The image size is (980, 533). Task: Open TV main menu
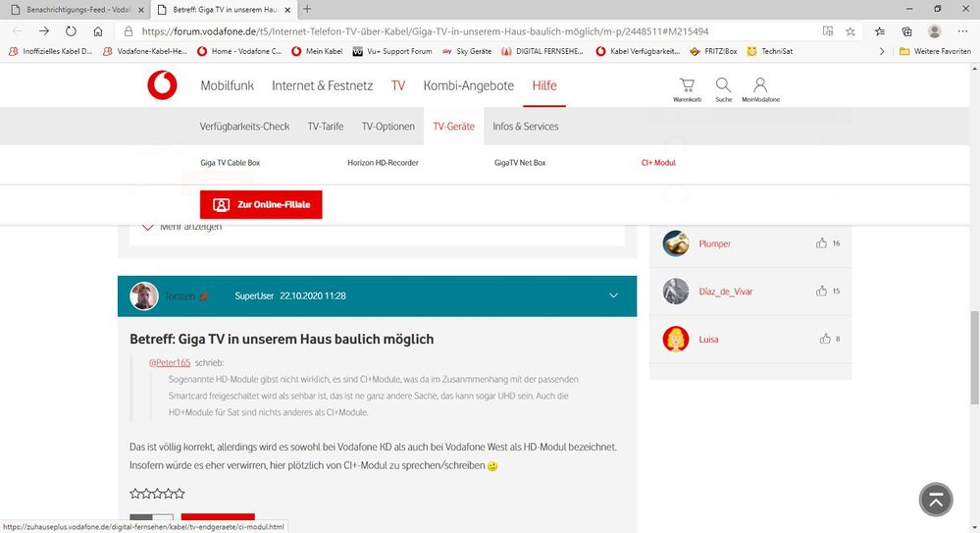[x=398, y=85]
